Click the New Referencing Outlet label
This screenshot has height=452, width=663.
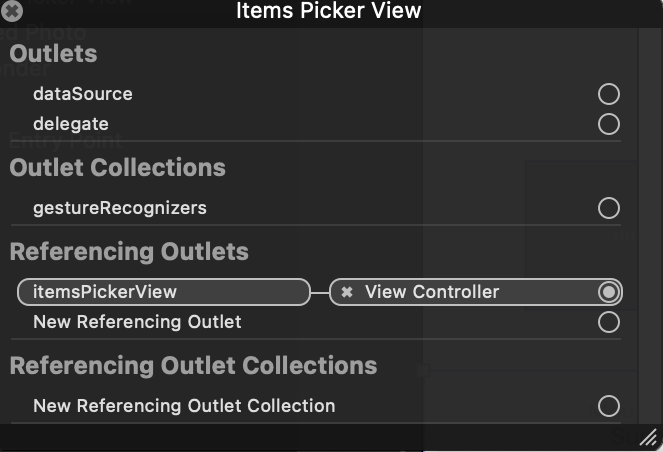pos(137,322)
